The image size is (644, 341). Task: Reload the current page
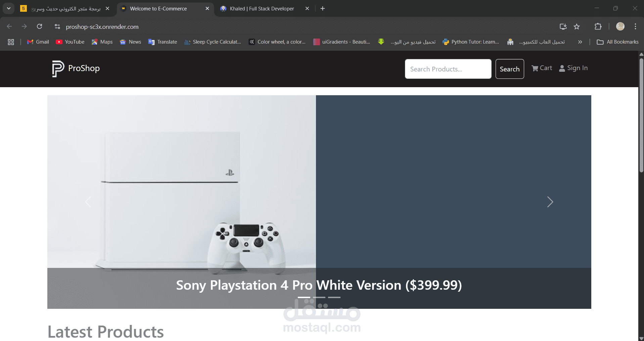click(40, 26)
